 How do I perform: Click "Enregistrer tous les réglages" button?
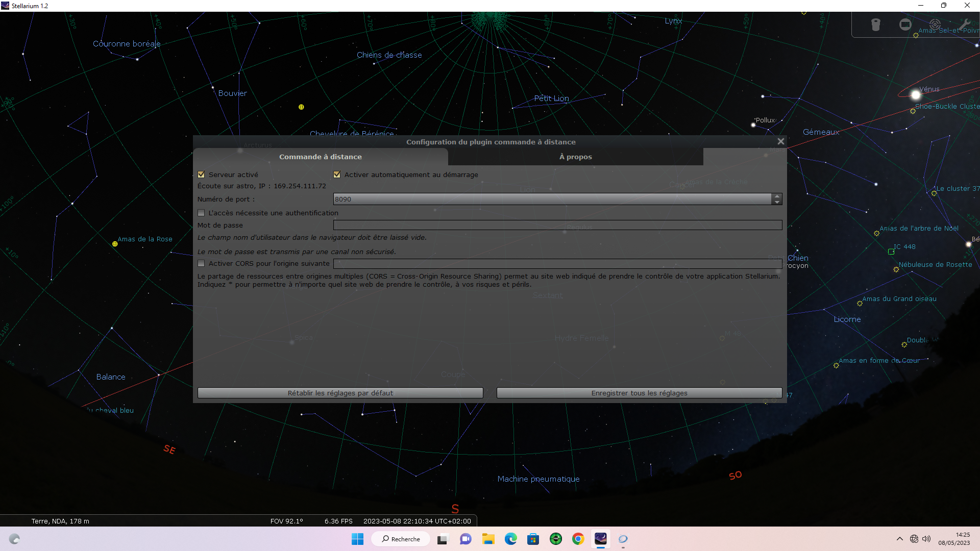coord(639,393)
